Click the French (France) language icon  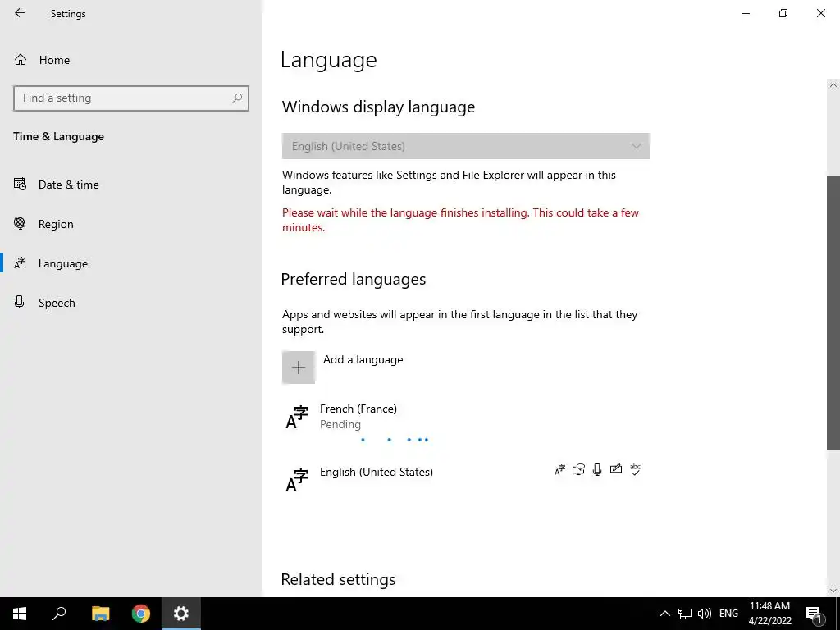coord(297,418)
